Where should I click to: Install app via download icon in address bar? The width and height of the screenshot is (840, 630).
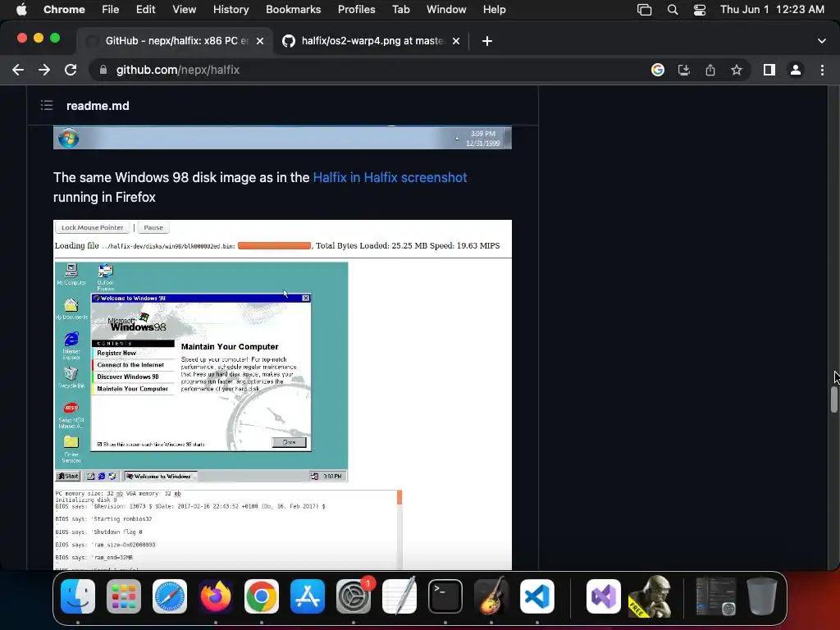point(684,71)
